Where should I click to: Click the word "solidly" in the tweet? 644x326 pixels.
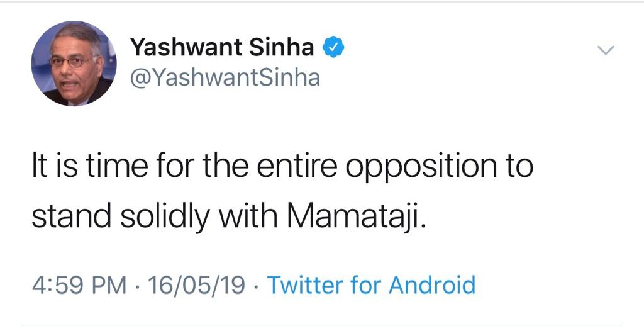point(165,217)
